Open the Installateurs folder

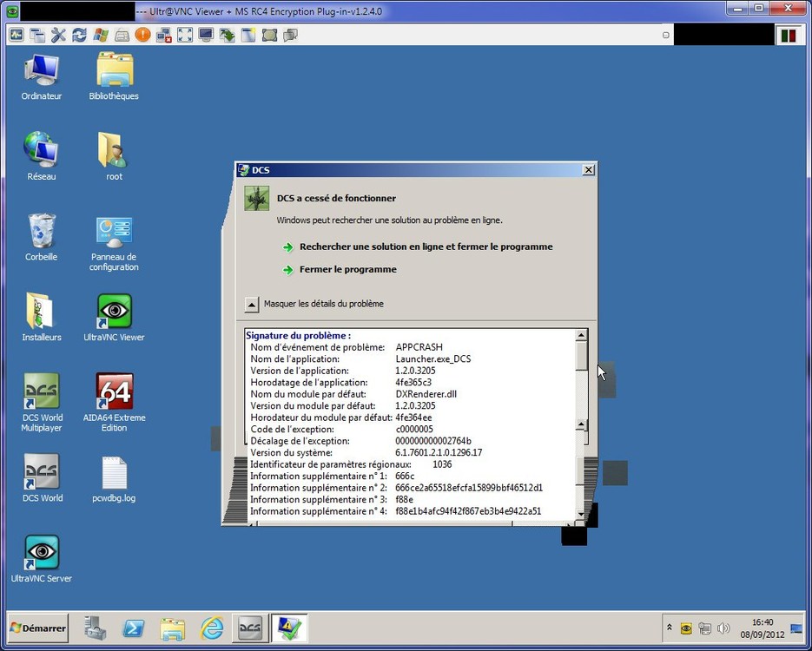(41, 312)
